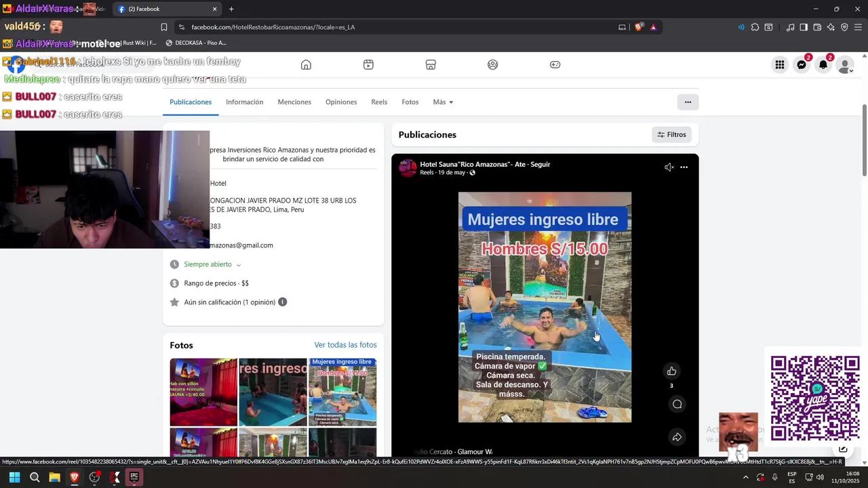Expand the Siempre abierto hours chevron
This screenshot has height=488, width=868.
tap(239, 264)
